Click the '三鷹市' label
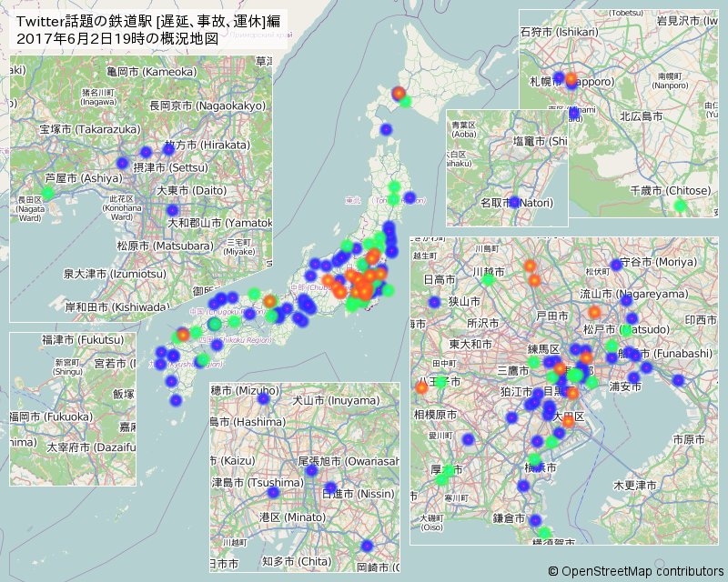728x582 pixels. click(x=513, y=370)
